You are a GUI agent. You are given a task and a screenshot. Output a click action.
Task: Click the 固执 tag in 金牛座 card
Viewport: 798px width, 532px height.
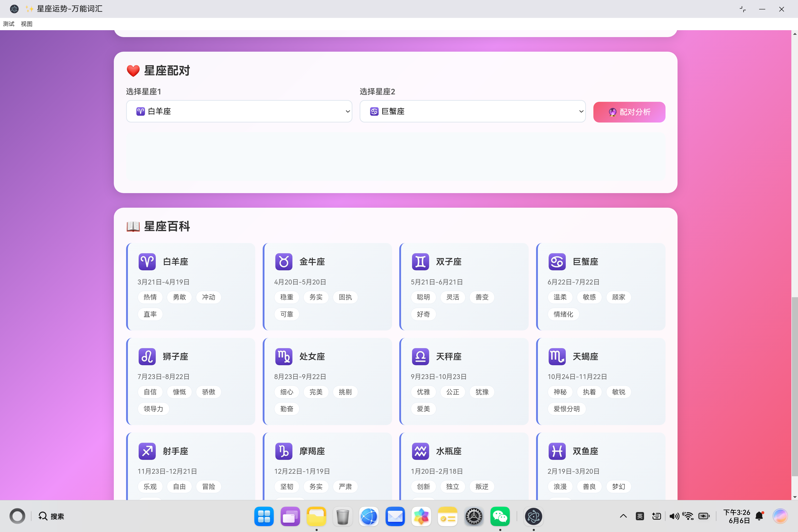[345, 297]
